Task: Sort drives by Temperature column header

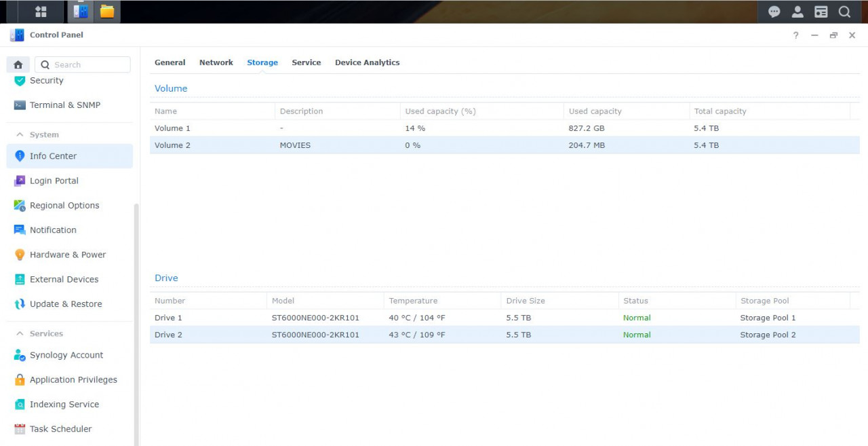Action: pyautogui.click(x=443, y=301)
